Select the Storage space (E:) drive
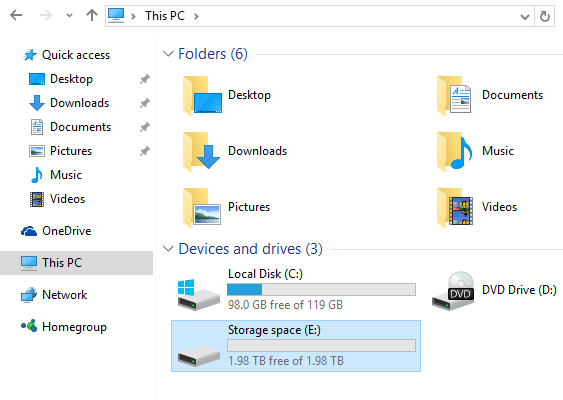 296,346
